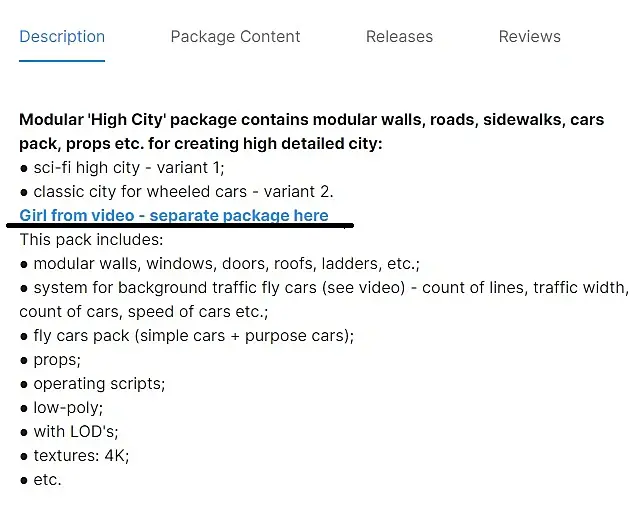Click the 'creating high detailed city' heading line
The image size is (640, 509).
point(200,143)
